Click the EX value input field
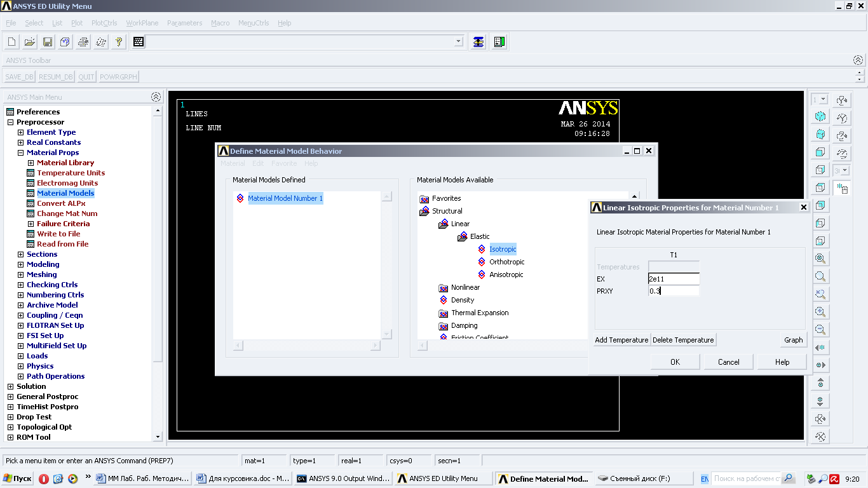The image size is (868, 488). pyautogui.click(x=674, y=279)
